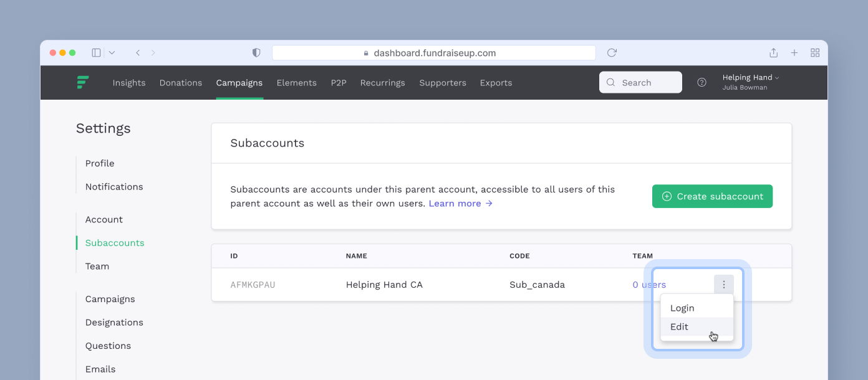Select the Campaigns nav tab
This screenshot has width=868, height=380.
point(239,83)
